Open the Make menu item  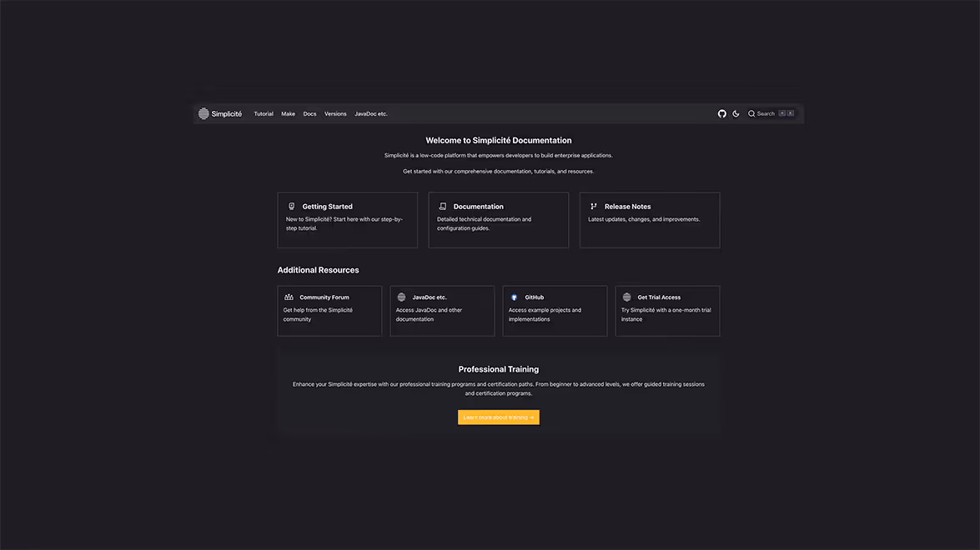tap(288, 113)
